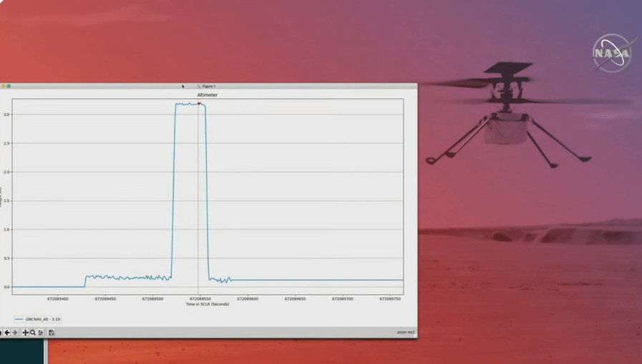642x364 pixels.
Task: Click the 672089600 x-axis tick label
Action: click(x=248, y=299)
